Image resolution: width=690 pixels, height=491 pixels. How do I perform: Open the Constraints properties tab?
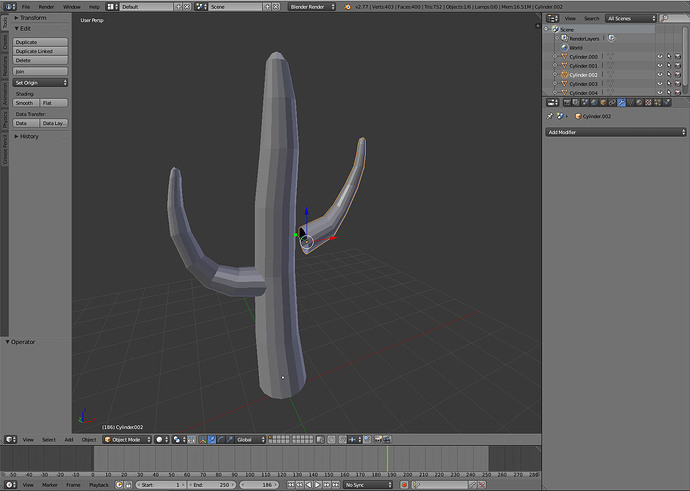point(613,103)
